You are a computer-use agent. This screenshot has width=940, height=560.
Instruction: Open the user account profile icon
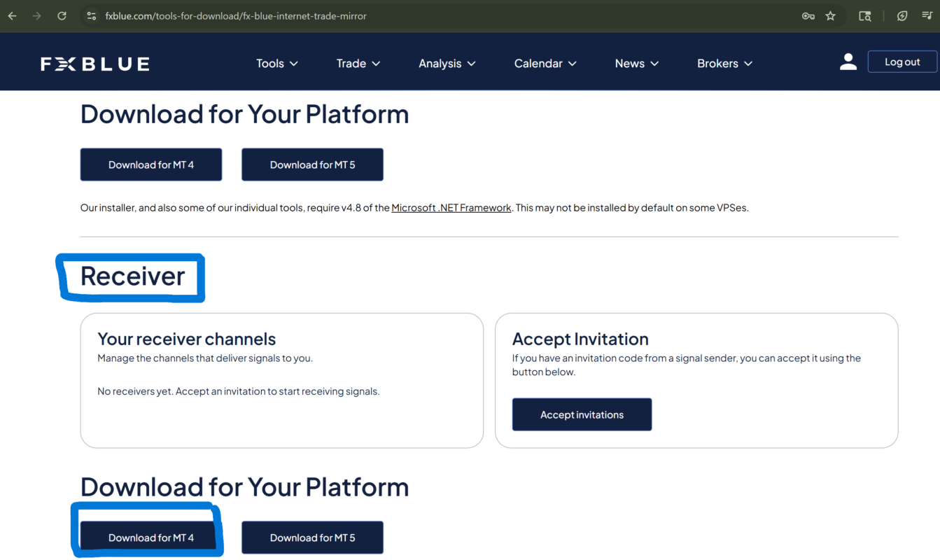pyautogui.click(x=848, y=62)
